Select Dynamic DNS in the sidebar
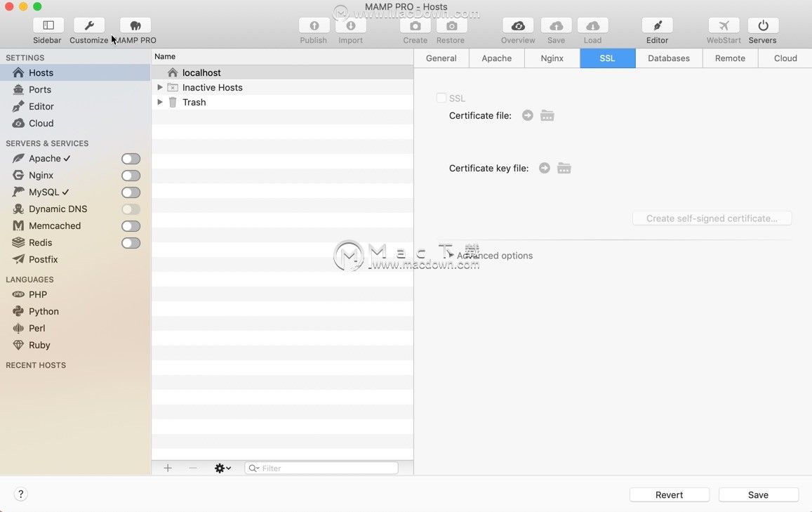Image resolution: width=812 pixels, height=512 pixels. click(x=58, y=209)
